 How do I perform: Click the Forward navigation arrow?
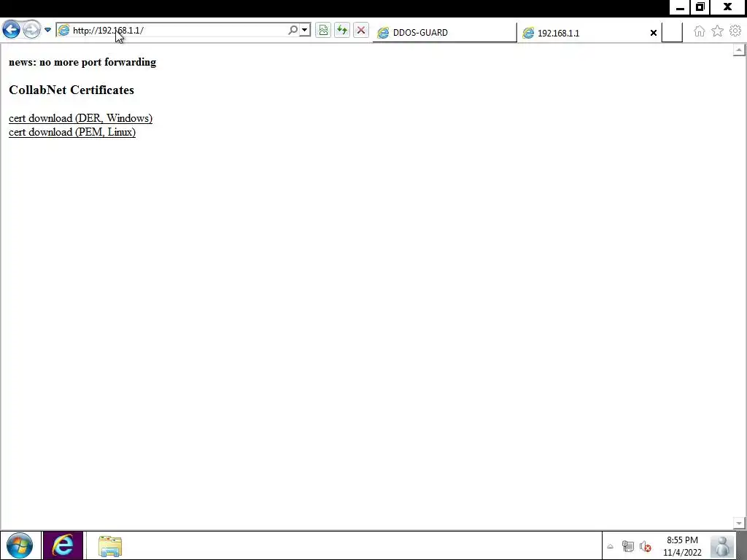[31, 30]
